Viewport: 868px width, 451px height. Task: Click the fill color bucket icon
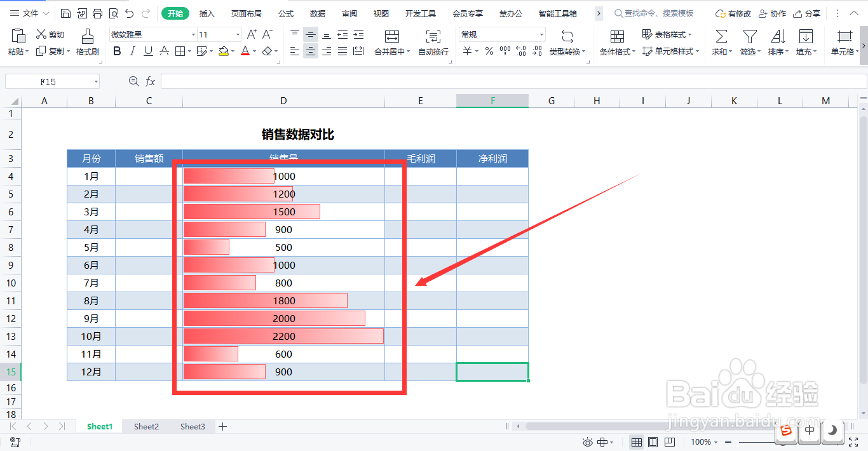[224, 51]
